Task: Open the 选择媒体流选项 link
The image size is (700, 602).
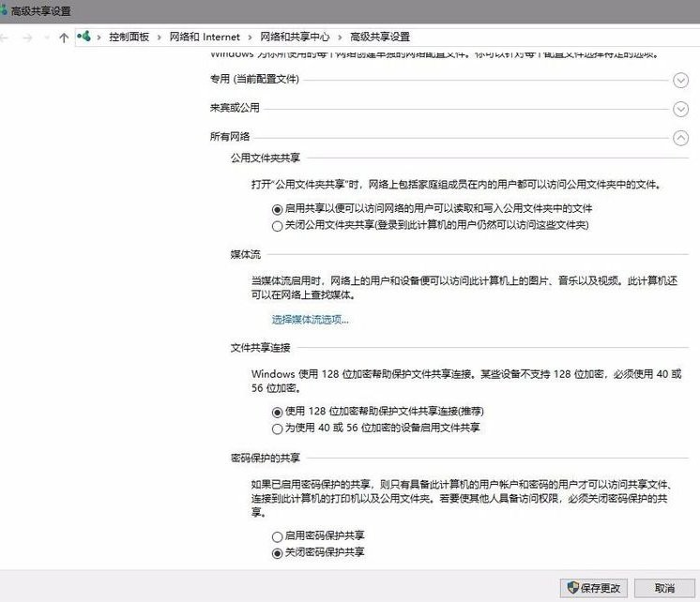Action: pyautogui.click(x=310, y=320)
